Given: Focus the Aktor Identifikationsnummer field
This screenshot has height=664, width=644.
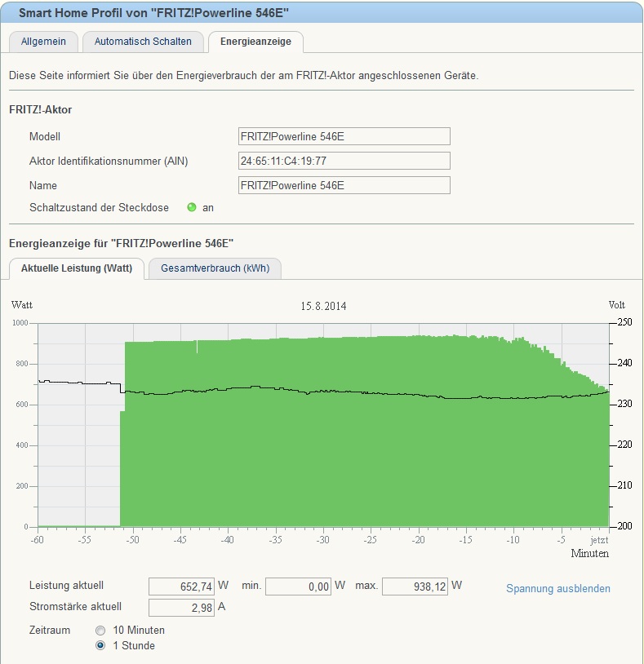Looking at the screenshot, I should point(344,161).
